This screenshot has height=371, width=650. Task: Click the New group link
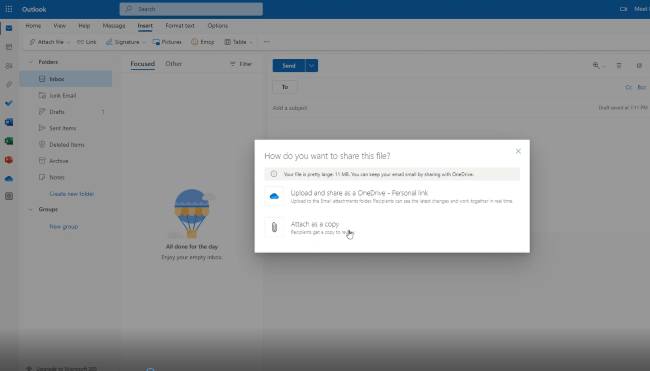[x=64, y=226]
